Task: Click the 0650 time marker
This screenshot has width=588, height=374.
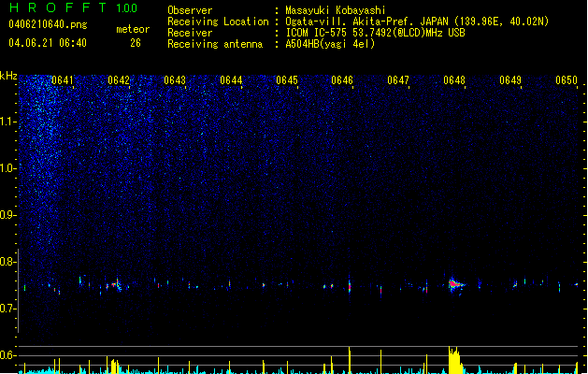Action: pos(566,80)
